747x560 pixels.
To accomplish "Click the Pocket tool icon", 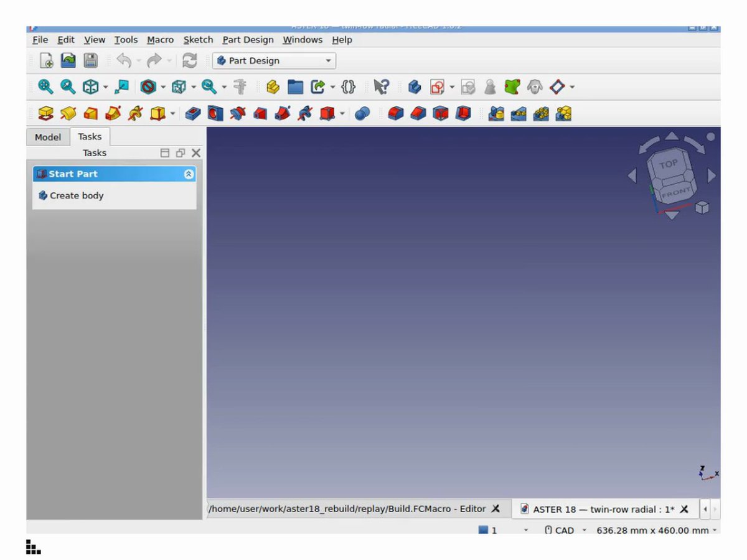I will pyautogui.click(x=193, y=114).
